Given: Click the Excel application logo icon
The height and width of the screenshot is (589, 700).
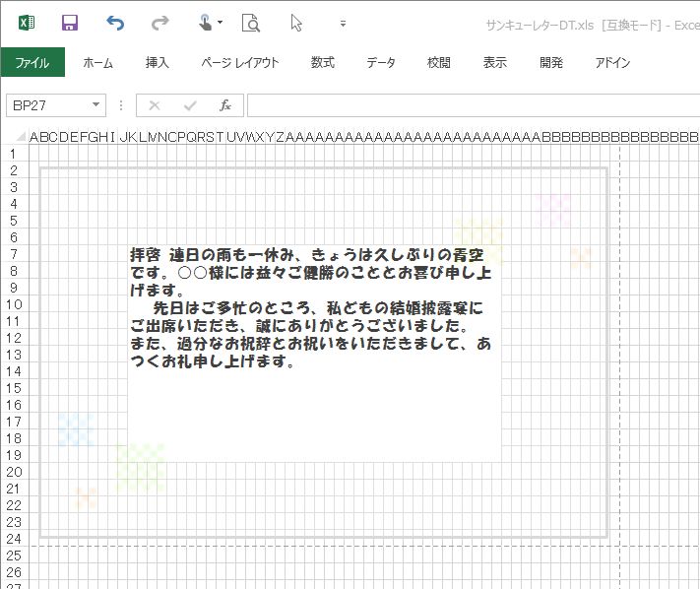Looking at the screenshot, I should [27, 23].
